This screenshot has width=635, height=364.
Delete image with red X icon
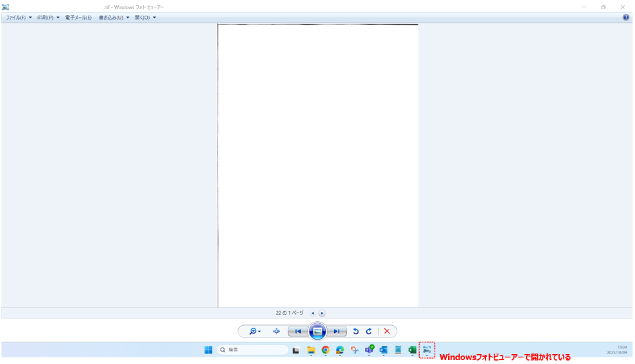(387, 332)
